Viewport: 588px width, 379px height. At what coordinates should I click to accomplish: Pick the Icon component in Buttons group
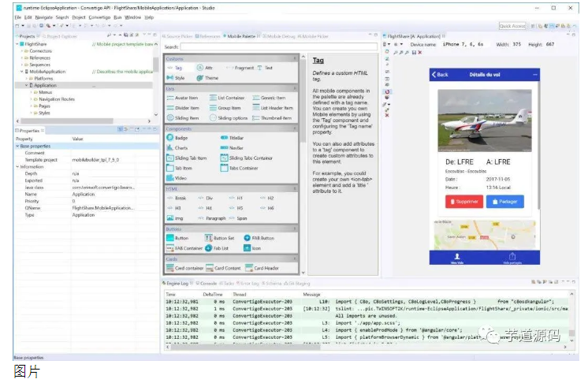coord(252,248)
